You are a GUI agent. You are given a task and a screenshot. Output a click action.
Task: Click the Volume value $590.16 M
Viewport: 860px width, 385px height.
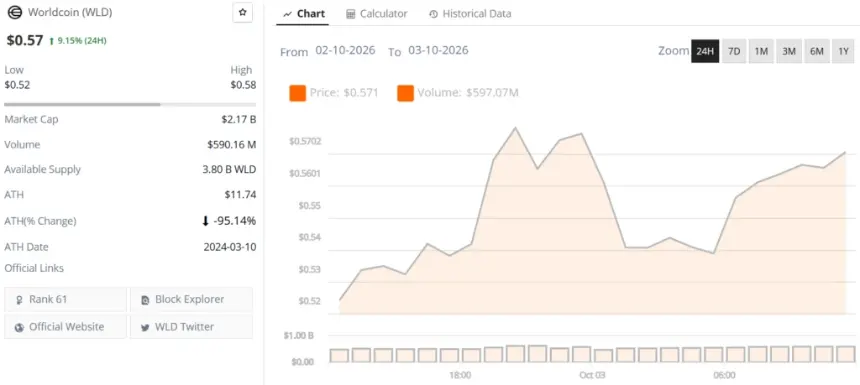point(231,145)
